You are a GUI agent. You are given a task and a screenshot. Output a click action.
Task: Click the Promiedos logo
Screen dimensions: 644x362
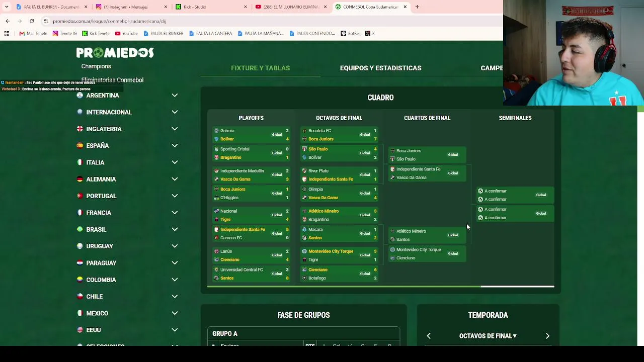tap(115, 53)
